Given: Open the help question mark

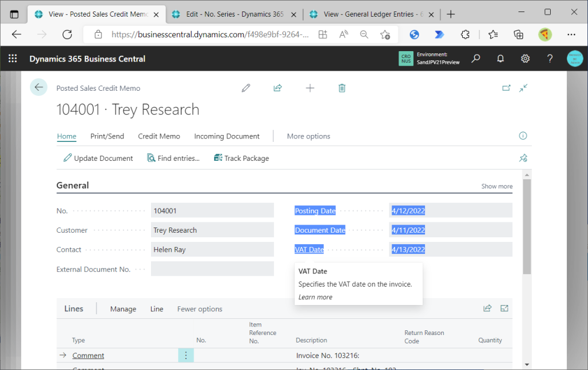Looking at the screenshot, I should [550, 59].
